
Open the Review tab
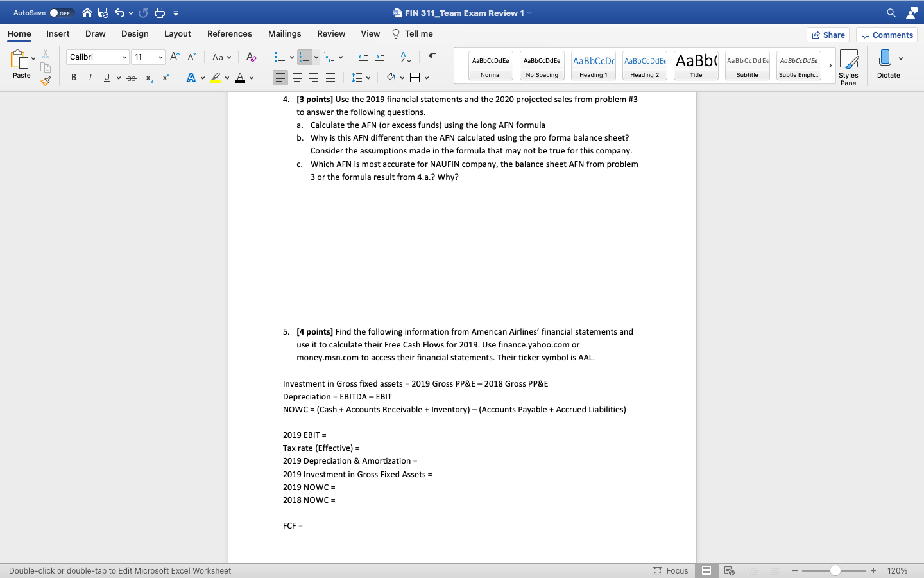pos(331,33)
